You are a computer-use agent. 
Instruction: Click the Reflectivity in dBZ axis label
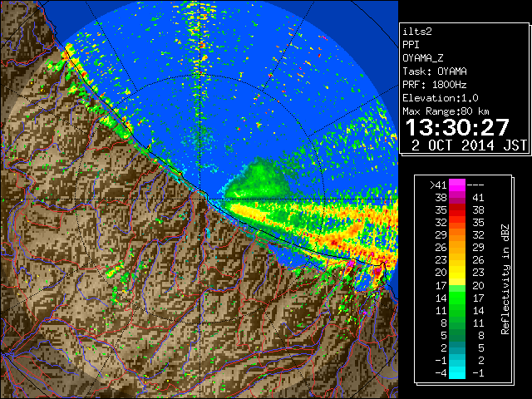pyautogui.click(x=505, y=279)
